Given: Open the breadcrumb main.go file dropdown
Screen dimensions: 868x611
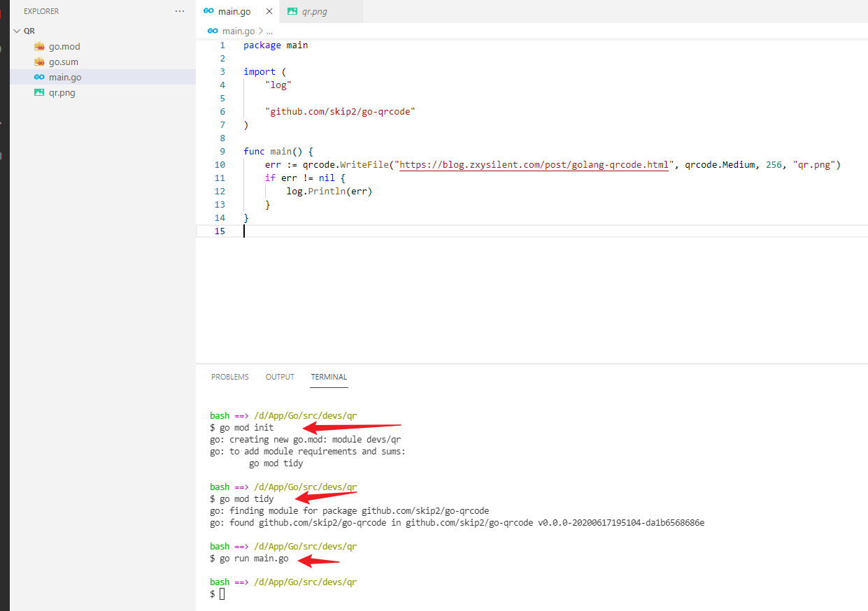Looking at the screenshot, I should click(x=239, y=31).
